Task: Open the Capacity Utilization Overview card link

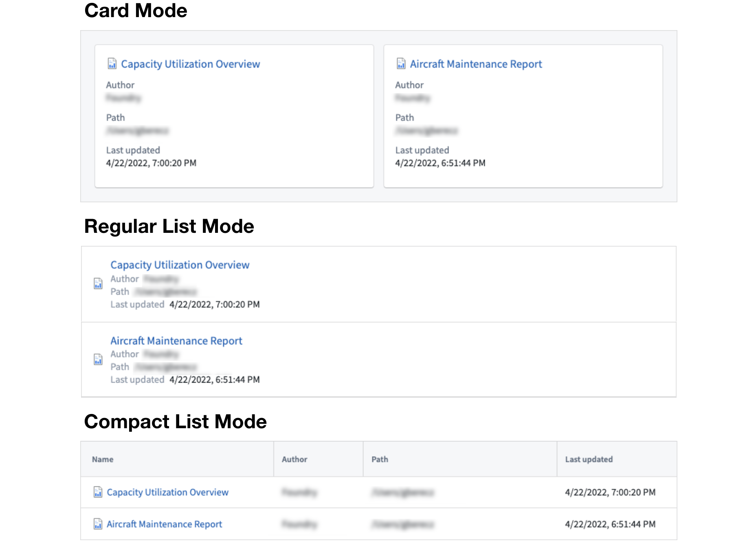Action: pyautogui.click(x=190, y=64)
